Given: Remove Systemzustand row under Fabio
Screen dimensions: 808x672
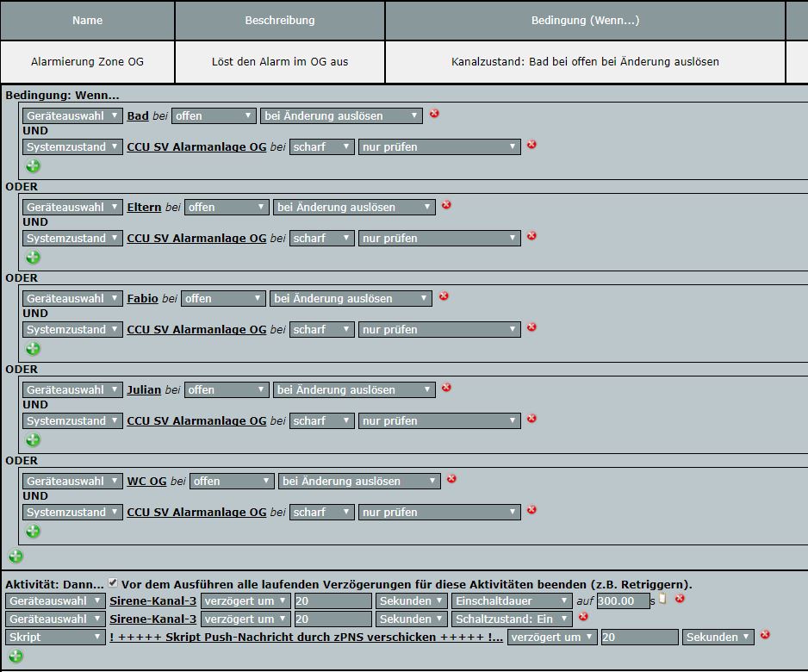Looking at the screenshot, I should [531, 327].
